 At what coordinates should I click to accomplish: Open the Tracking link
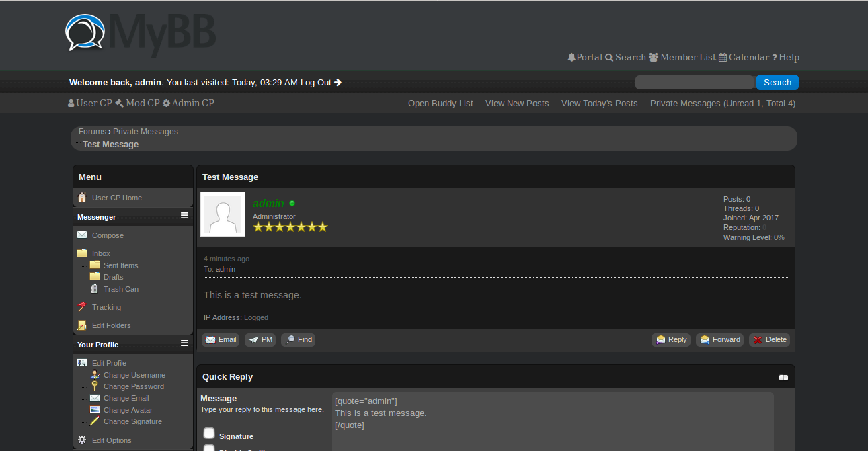106,307
